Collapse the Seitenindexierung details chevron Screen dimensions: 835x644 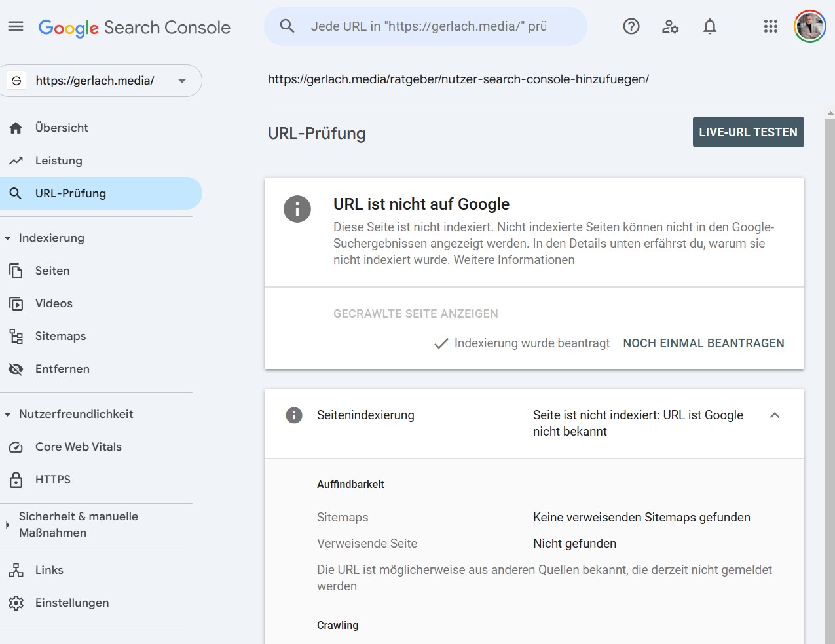[x=774, y=415]
